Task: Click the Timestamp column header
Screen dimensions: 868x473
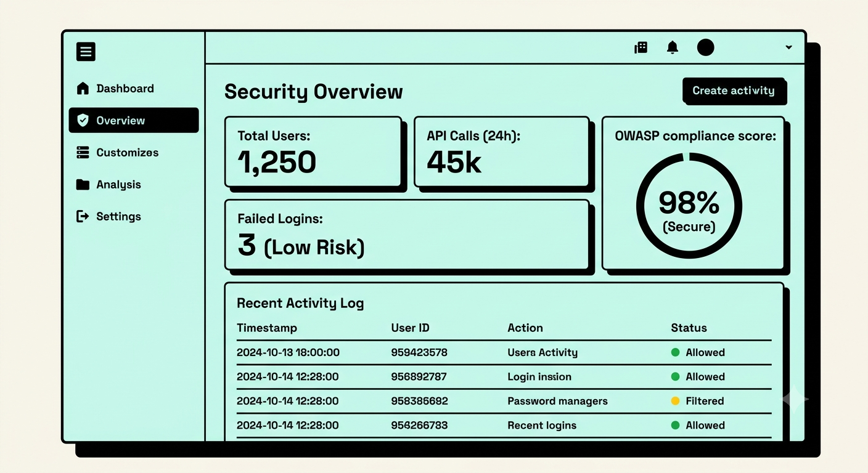Action: (267, 328)
